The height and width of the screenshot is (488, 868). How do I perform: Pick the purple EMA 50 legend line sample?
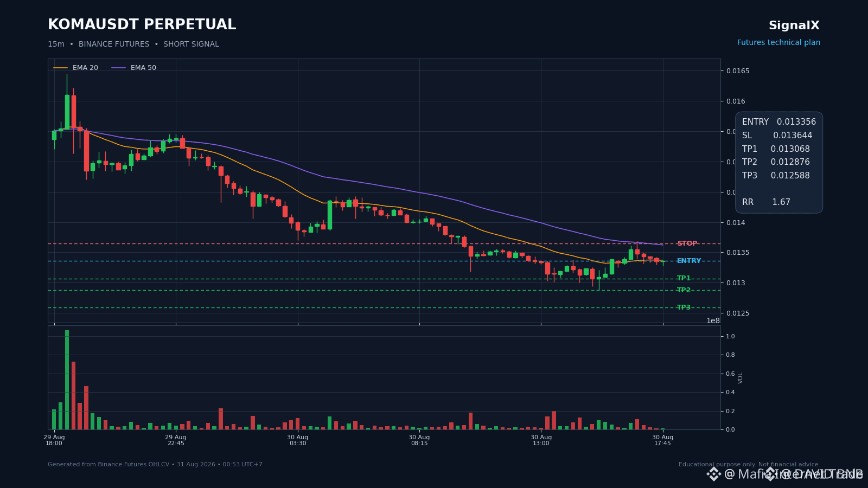click(119, 68)
